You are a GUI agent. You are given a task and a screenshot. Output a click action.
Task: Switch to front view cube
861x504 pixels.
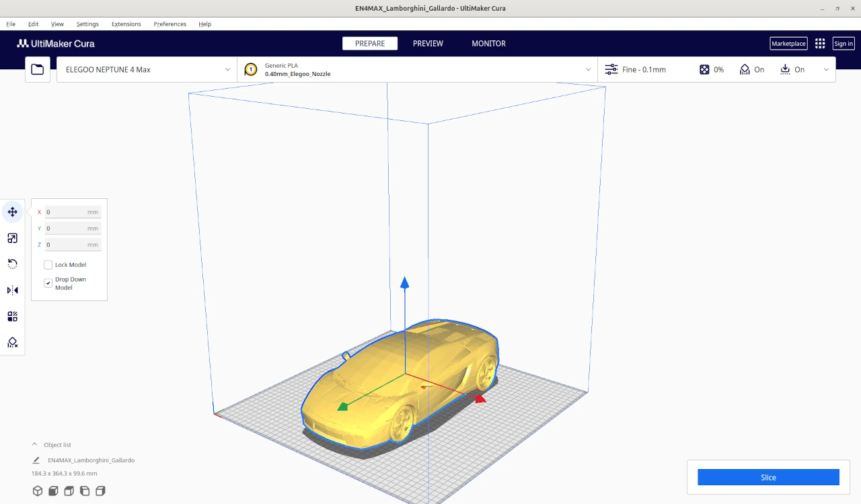(x=53, y=491)
